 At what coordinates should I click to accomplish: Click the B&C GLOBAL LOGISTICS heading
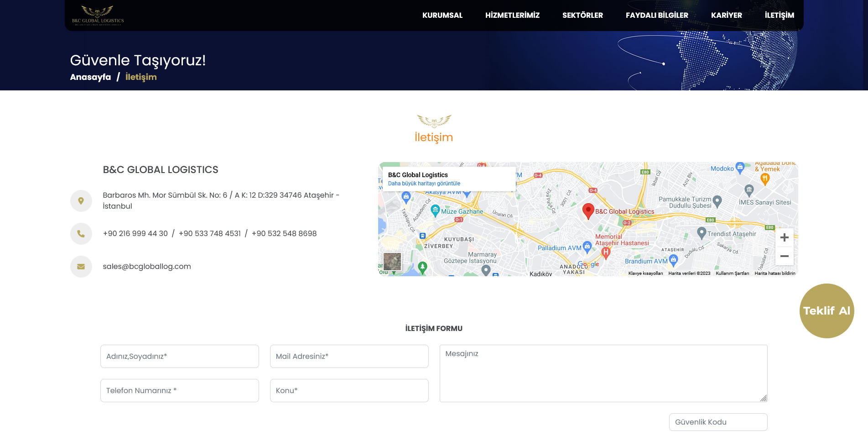coord(161,170)
